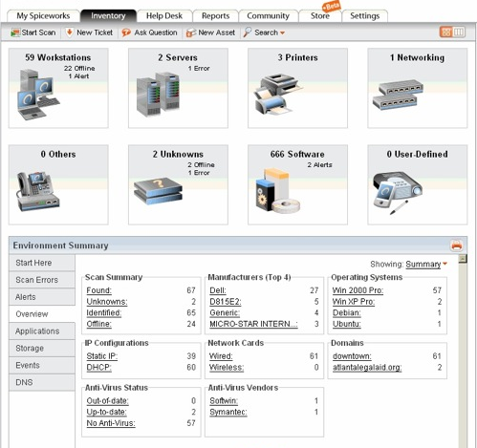Click the Ubuntu operating system link

[347, 324]
